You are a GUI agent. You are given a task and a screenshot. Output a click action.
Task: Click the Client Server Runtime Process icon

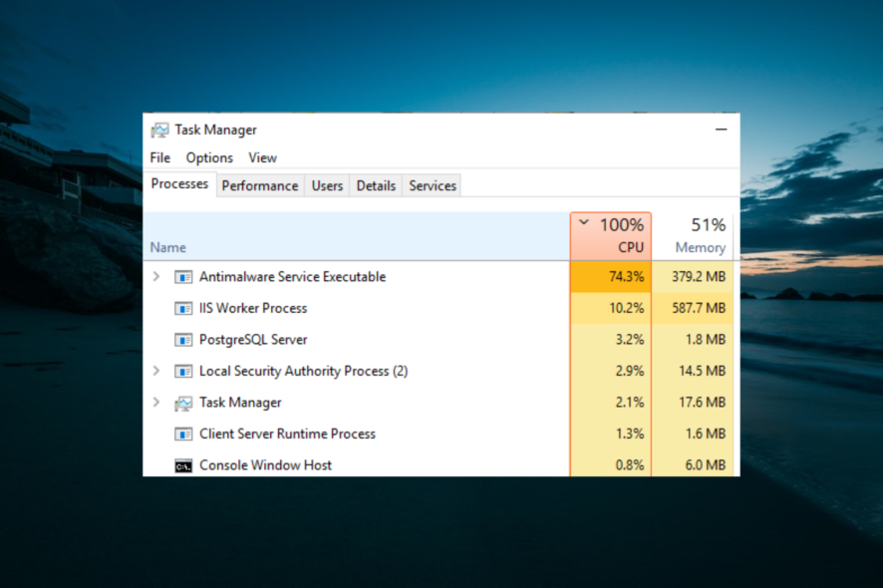(x=183, y=435)
